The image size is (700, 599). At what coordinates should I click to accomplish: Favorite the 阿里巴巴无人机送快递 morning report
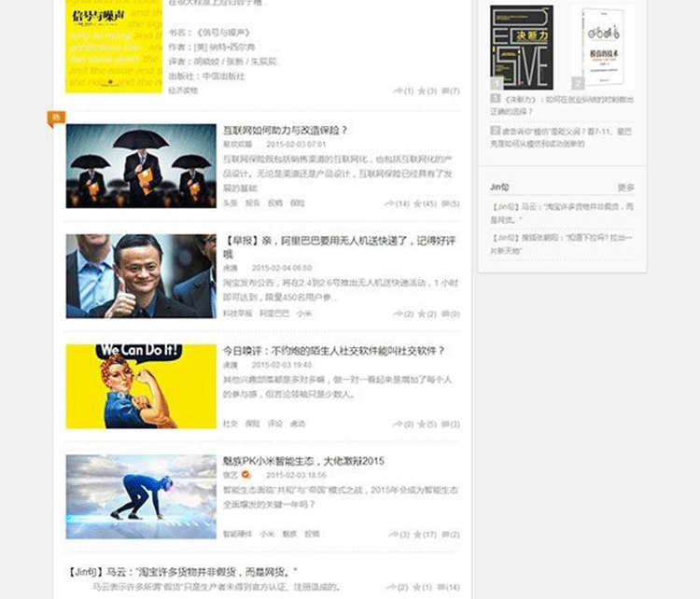click(x=427, y=313)
